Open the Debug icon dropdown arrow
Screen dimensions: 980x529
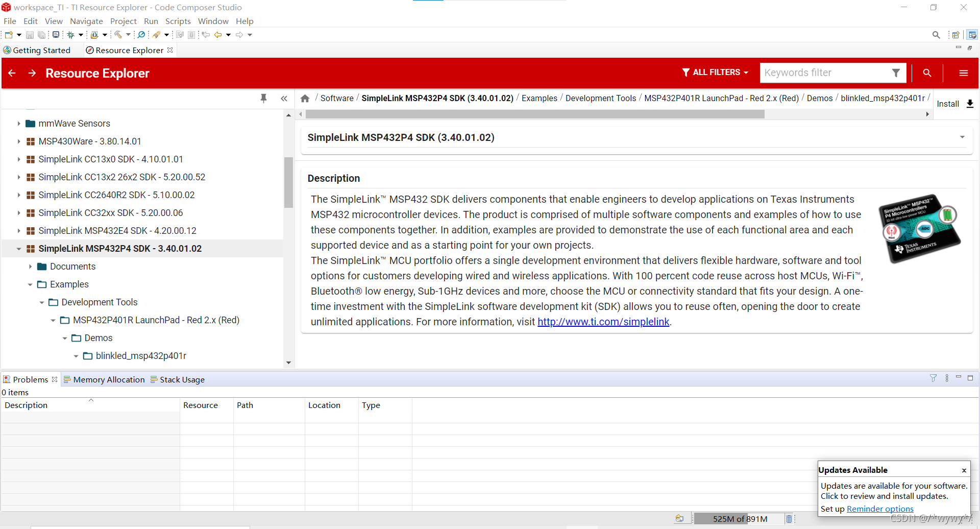(81, 35)
